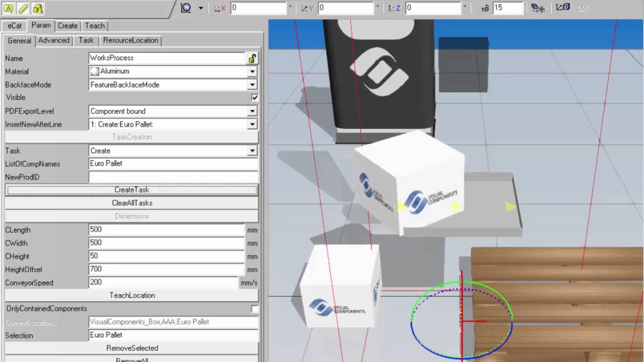Switch to the eCat tab
644x362 pixels.
pos(15,26)
